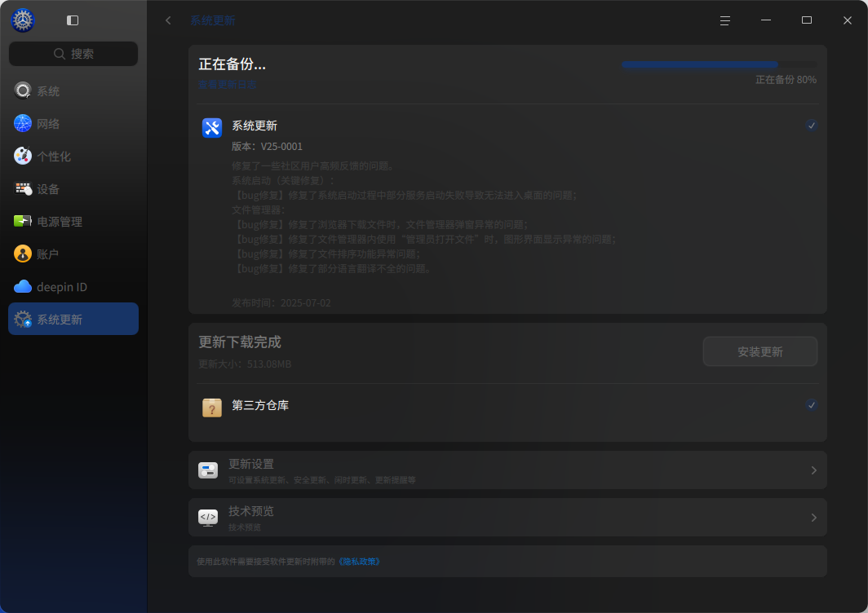This screenshot has height=613, width=868.
Task: Click the blue 系统更新 tools icon
Action: pos(212,128)
